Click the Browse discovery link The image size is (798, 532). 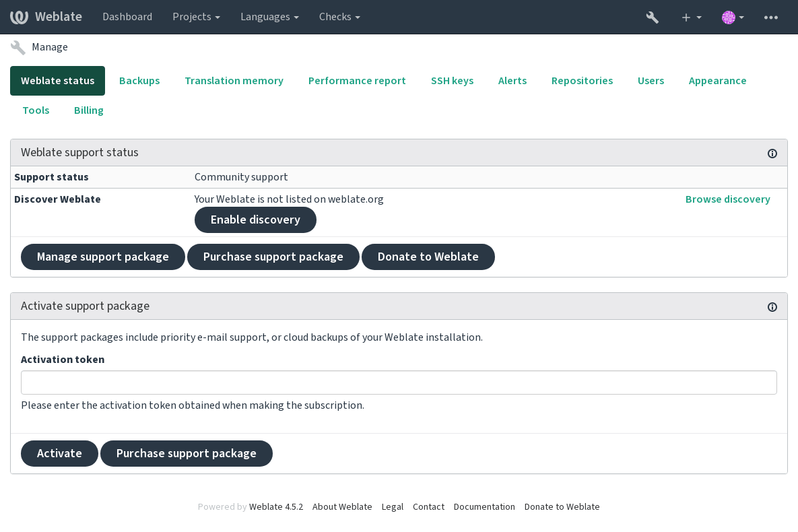[727, 199]
